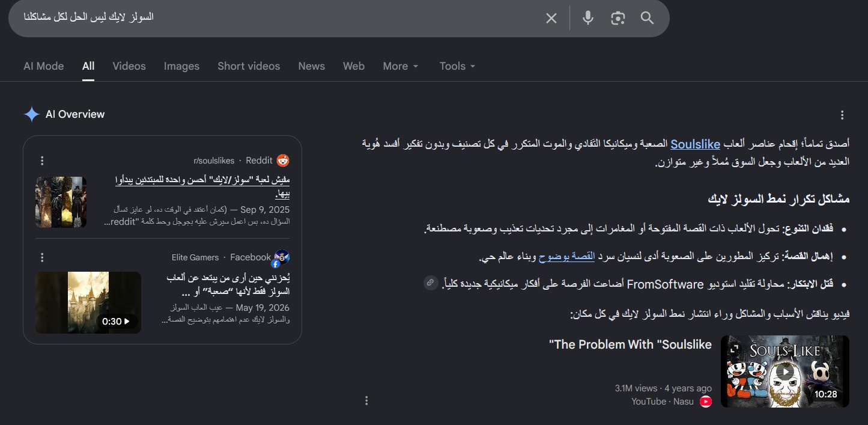Open the Images tab
This screenshot has height=425, width=868.
point(181,66)
